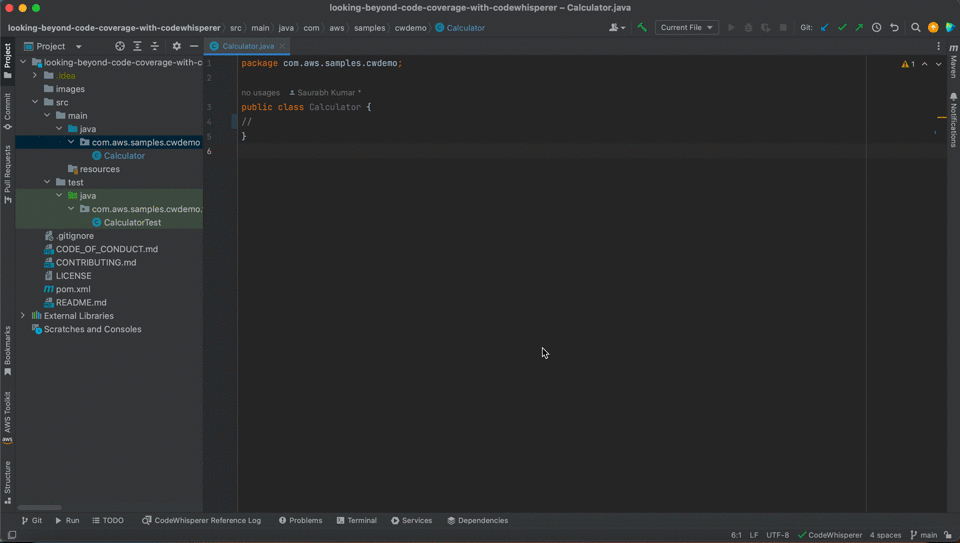Toggle the AWS Toolkit sidebar tab
The width and height of the screenshot is (960, 543).
pyautogui.click(x=7, y=416)
